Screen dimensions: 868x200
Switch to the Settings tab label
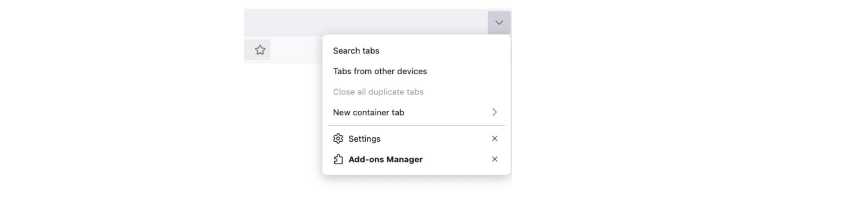tap(364, 139)
